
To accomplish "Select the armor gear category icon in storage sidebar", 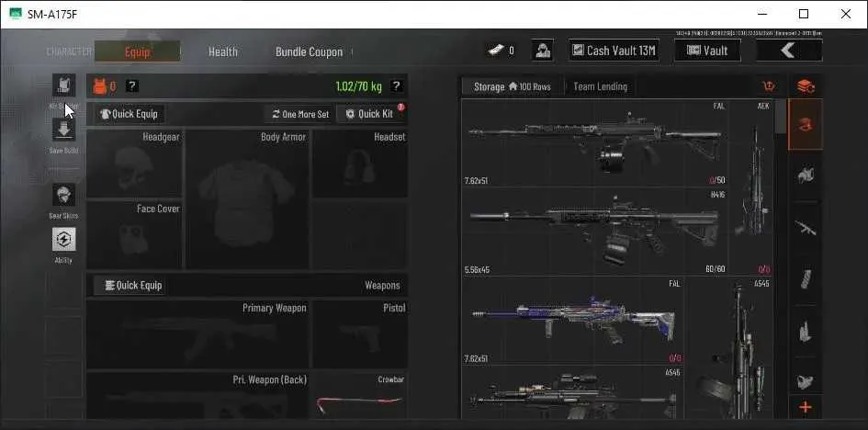I will point(806,175).
